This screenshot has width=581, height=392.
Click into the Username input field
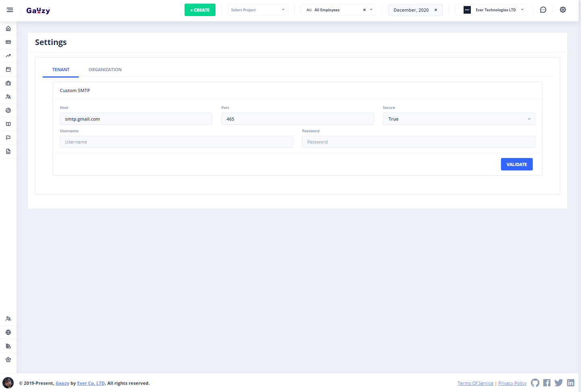pyautogui.click(x=176, y=142)
